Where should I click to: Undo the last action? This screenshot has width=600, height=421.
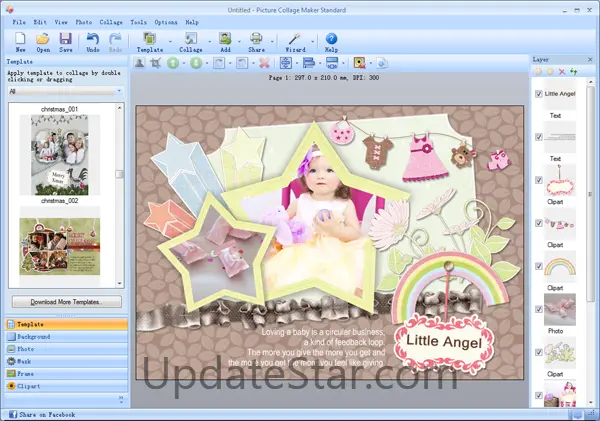pyautogui.click(x=92, y=40)
